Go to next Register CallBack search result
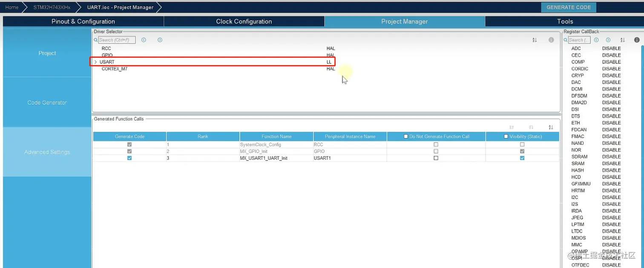 (x=608, y=40)
